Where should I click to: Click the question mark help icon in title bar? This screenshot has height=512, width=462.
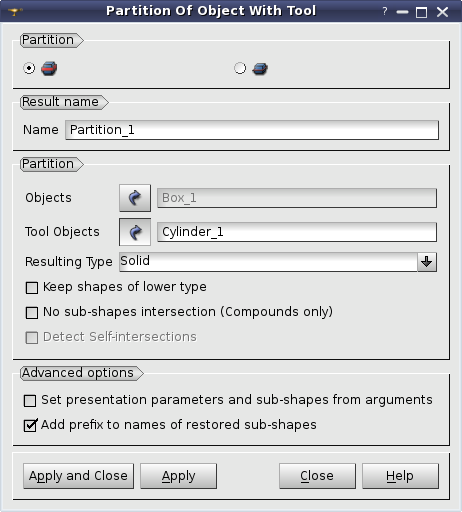[x=385, y=12]
